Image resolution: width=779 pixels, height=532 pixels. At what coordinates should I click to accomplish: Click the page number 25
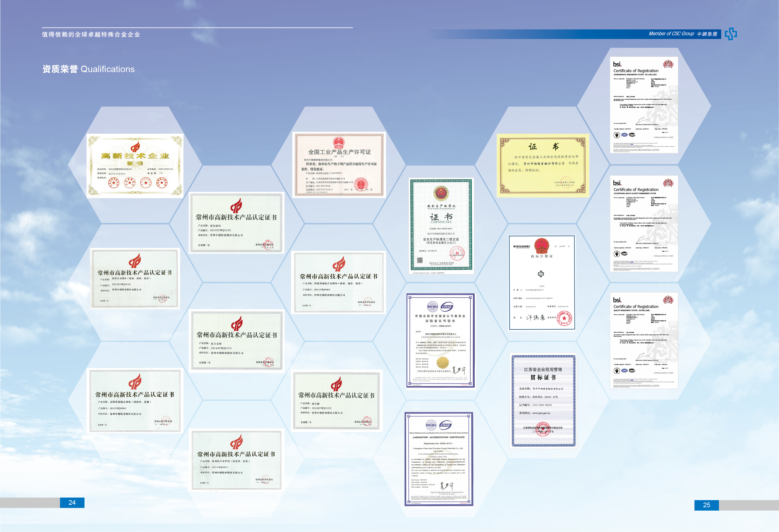click(x=707, y=505)
